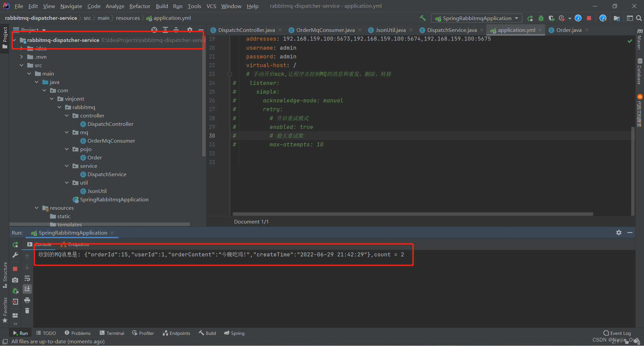
Task: Toggle the fold marker on line 23
Action: pyautogui.click(x=230, y=74)
